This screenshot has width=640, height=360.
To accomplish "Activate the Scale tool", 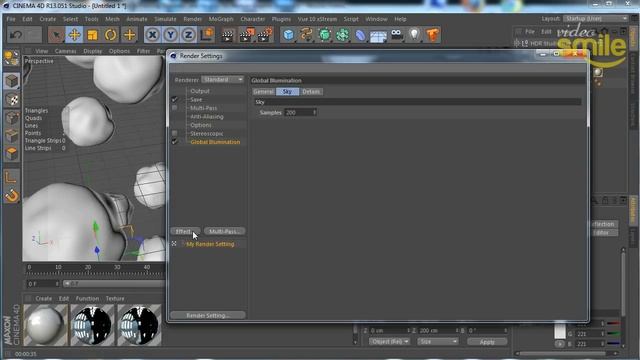I will click(92, 35).
